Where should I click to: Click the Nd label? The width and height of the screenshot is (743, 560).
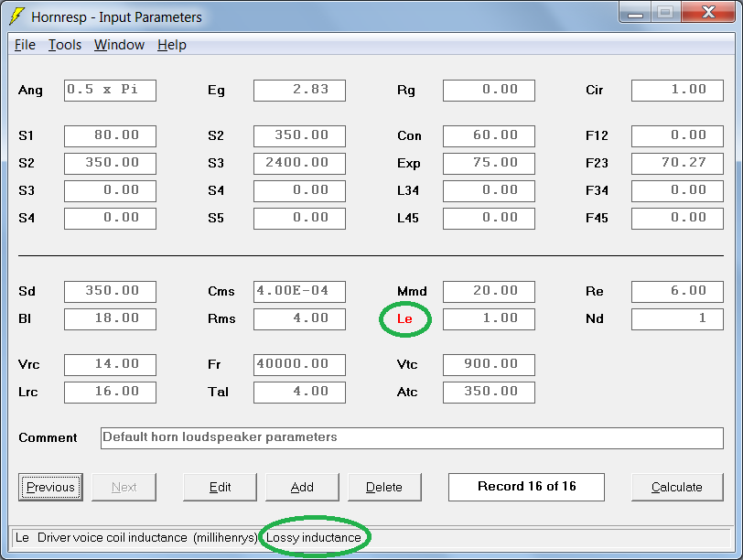(x=594, y=318)
